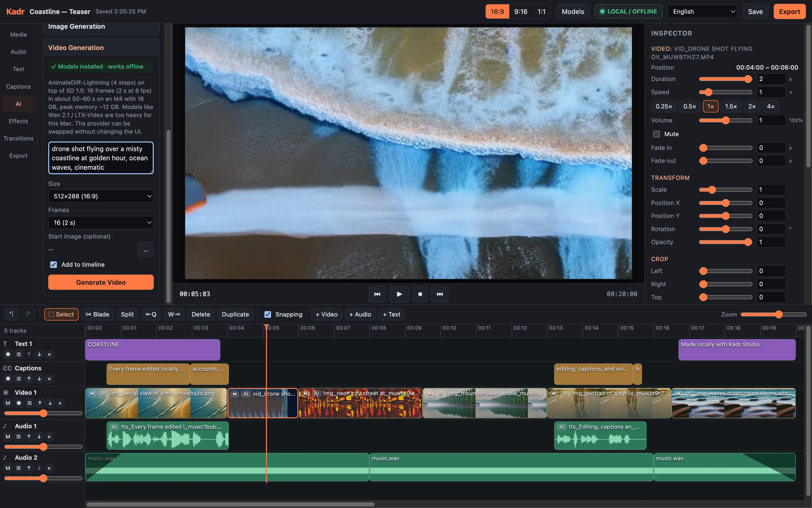The height and width of the screenshot is (508, 812).
Task: Adjust the Audio 2 track volume slider
Action: [43, 478]
